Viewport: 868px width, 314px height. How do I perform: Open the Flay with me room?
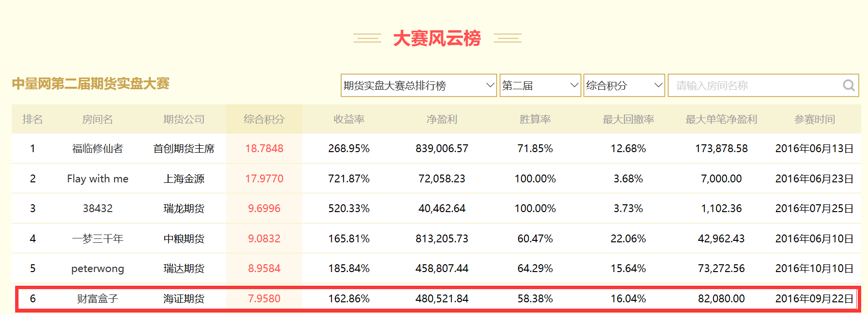(x=97, y=179)
